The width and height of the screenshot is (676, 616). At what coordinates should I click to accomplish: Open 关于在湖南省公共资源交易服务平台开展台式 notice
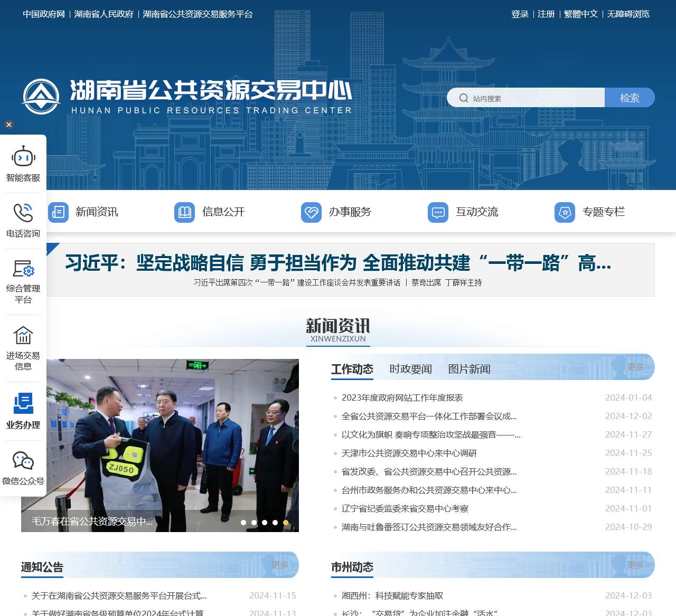point(119,595)
